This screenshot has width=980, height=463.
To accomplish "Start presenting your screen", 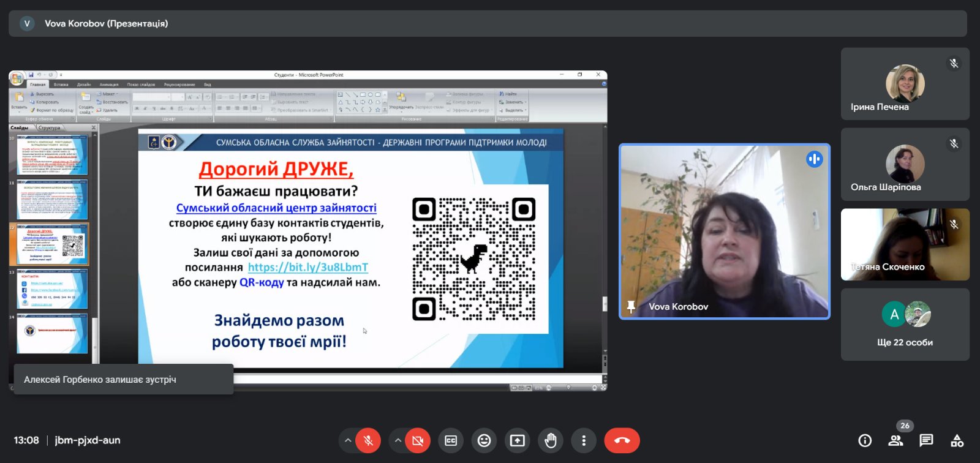I will pyautogui.click(x=518, y=440).
